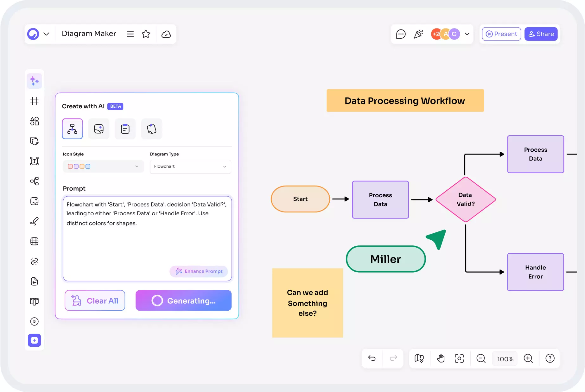Viewport: 585px width, 392px height.
Task: Click the Clear All button
Action: tap(95, 300)
